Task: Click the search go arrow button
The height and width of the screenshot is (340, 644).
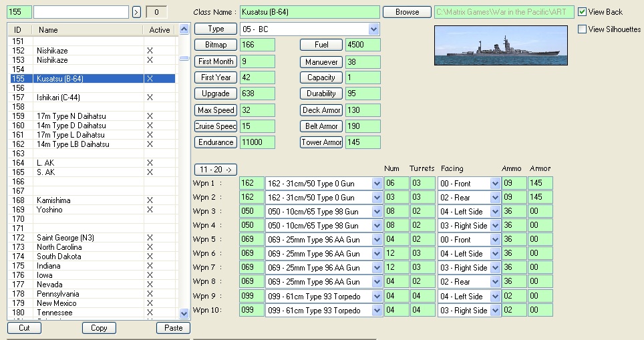Action: pos(136,12)
